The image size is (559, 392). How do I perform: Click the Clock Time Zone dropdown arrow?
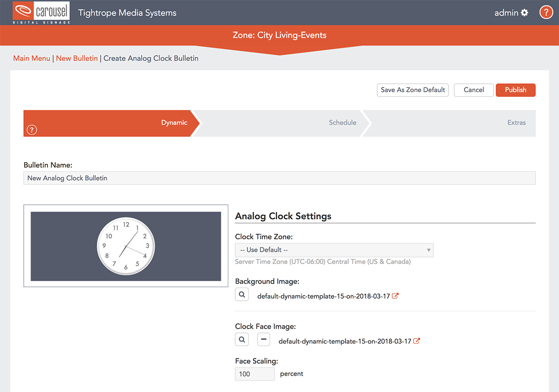tap(428, 250)
